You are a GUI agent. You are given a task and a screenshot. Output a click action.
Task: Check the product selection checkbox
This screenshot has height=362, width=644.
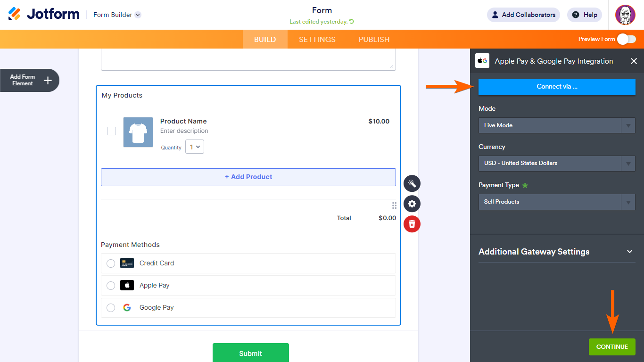(x=112, y=131)
